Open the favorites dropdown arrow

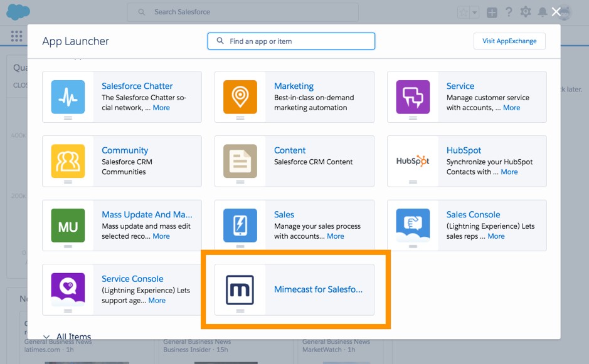475,12
